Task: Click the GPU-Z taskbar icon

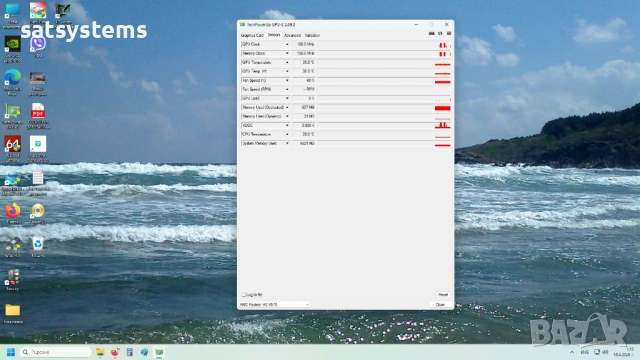Action: coord(159,352)
